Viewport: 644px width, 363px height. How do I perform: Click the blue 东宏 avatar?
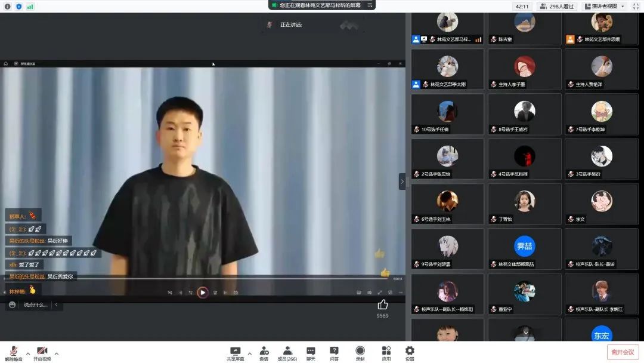click(602, 334)
